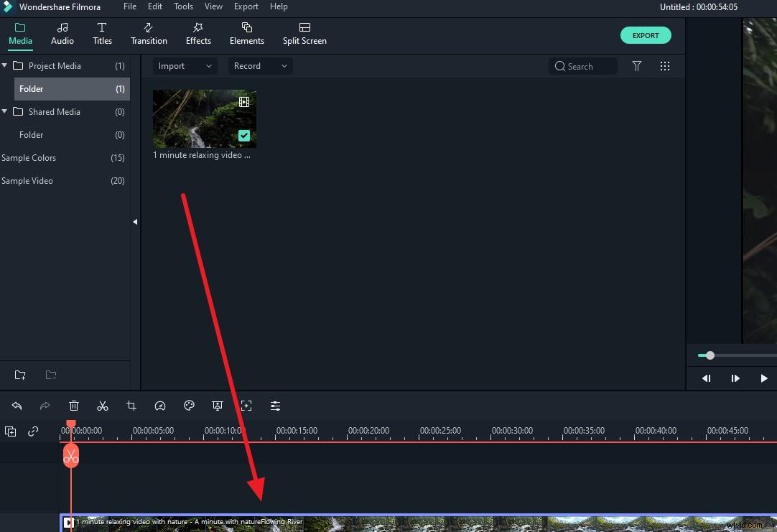Select Sample Colors in the sidebar

(x=29, y=157)
